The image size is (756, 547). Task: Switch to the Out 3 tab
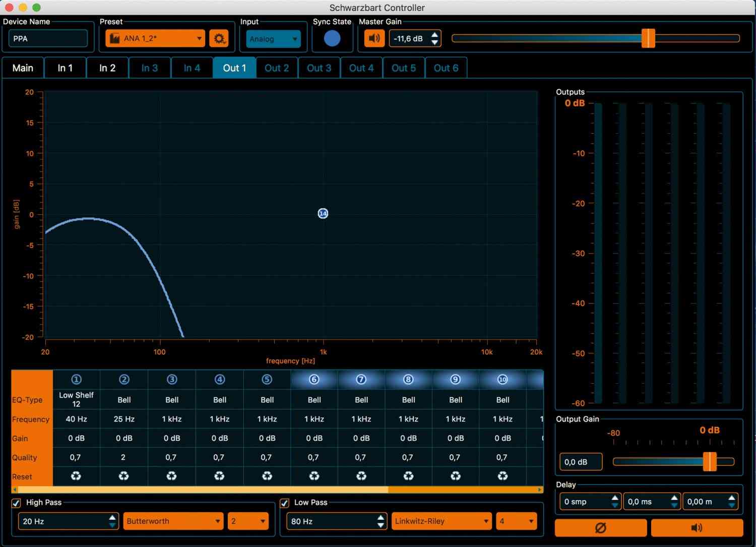pos(319,68)
